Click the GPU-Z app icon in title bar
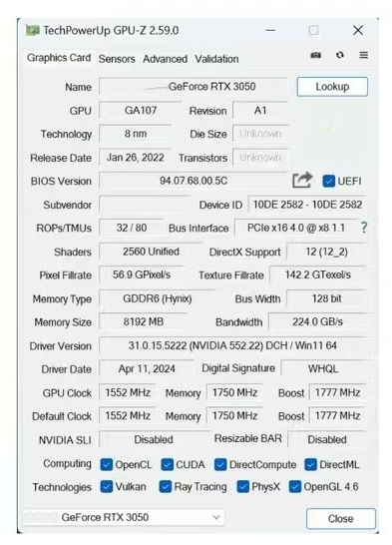Image resolution: width=392 pixels, height=545 pixels. [x=33, y=31]
